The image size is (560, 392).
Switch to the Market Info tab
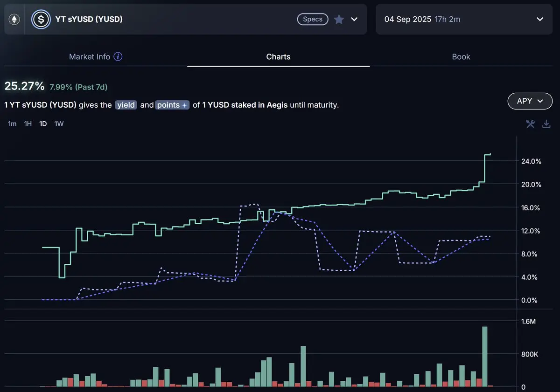click(90, 56)
